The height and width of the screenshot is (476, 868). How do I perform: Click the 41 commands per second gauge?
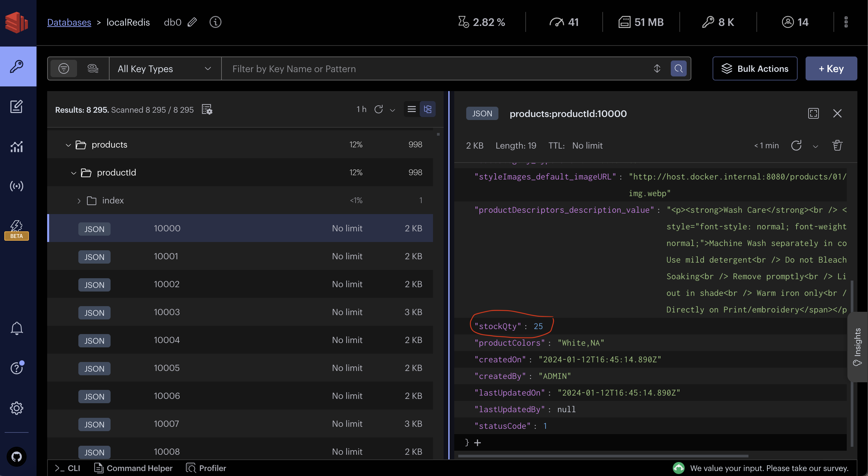point(564,22)
